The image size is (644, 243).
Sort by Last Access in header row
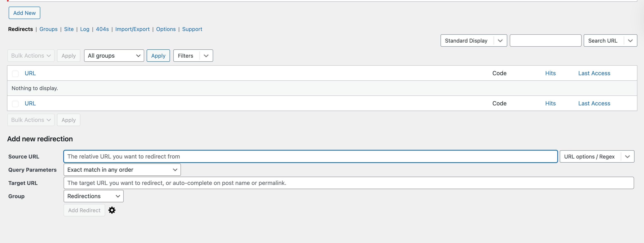point(594,73)
